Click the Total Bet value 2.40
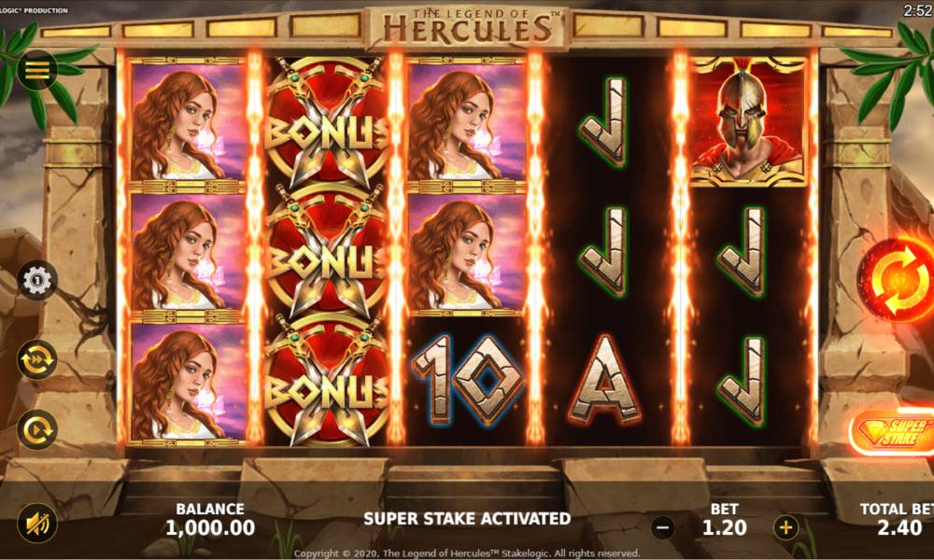 pos(900,528)
